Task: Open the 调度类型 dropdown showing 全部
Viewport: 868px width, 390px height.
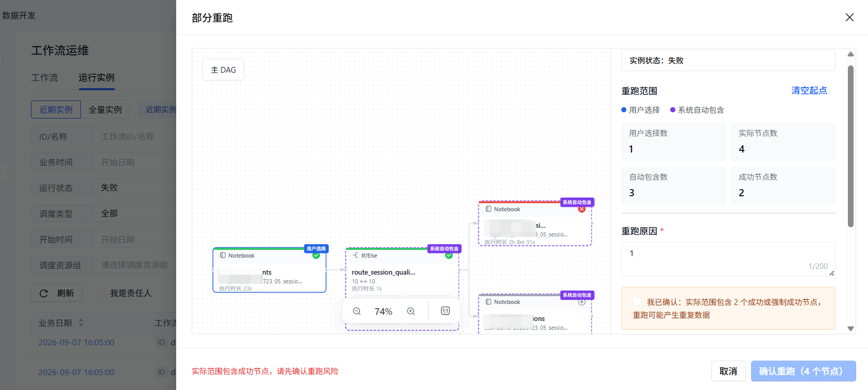Action: pyautogui.click(x=134, y=213)
